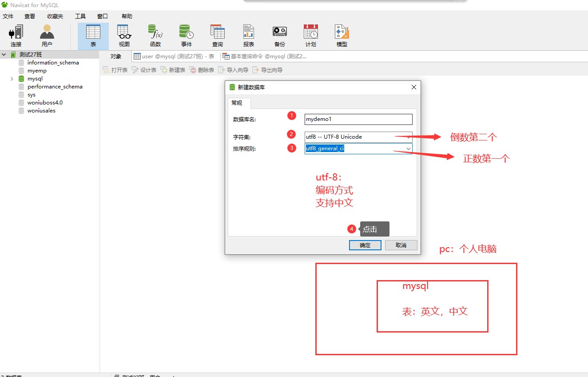Expand the mysql database node

coord(12,79)
